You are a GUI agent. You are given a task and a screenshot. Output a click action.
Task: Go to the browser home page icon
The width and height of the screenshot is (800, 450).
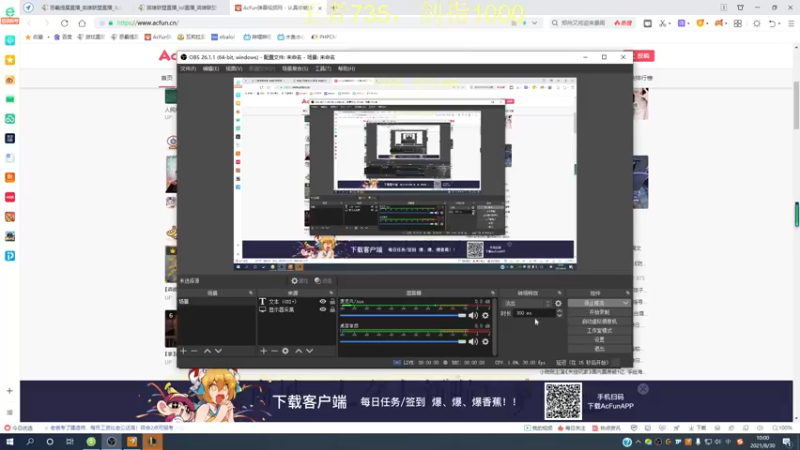point(82,23)
